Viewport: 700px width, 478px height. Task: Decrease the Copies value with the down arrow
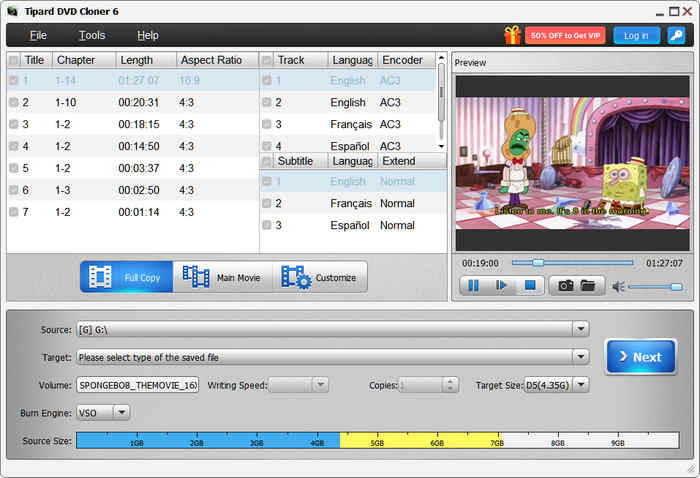pos(450,389)
